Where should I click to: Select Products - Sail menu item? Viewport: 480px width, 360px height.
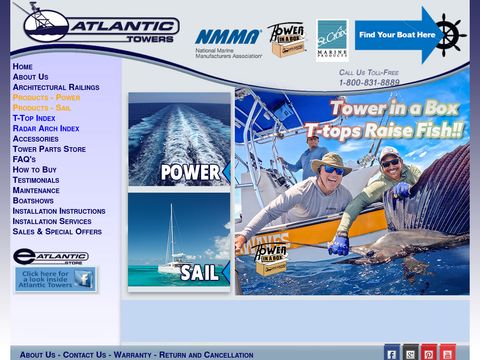coord(42,108)
